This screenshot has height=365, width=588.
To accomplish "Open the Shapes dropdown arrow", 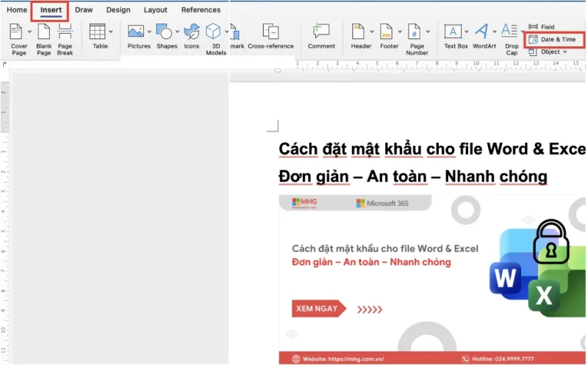I will (x=177, y=32).
